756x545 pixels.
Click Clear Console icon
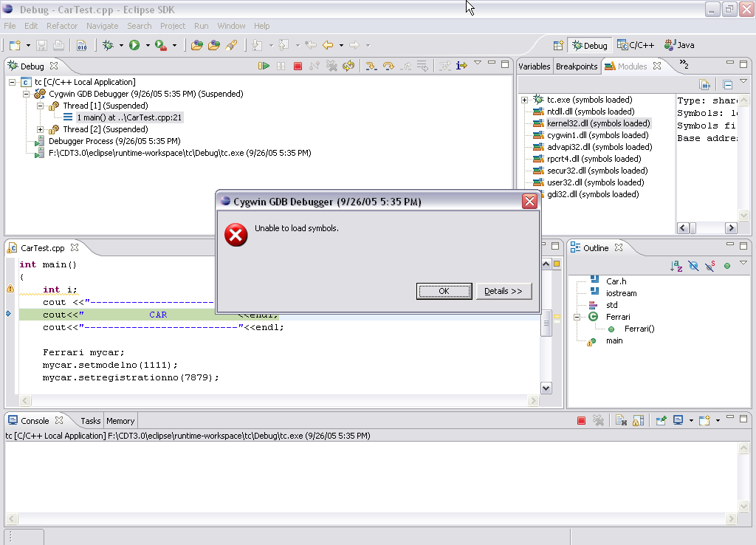(x=621, y=421)
